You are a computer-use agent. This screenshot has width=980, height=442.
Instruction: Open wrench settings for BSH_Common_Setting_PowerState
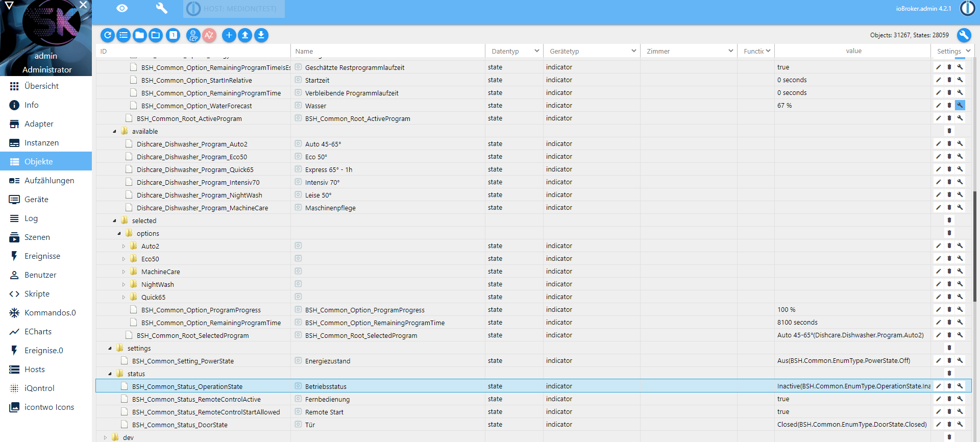click(960, 360)
